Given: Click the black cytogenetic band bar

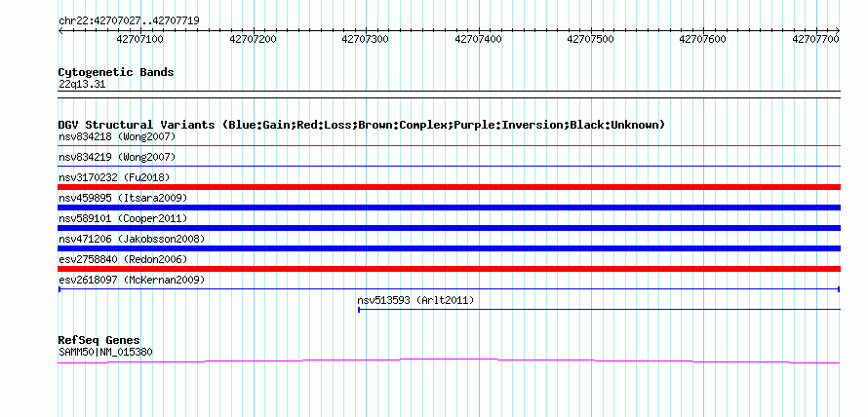Looking at the screenshot, I should [x=450, y=94].
